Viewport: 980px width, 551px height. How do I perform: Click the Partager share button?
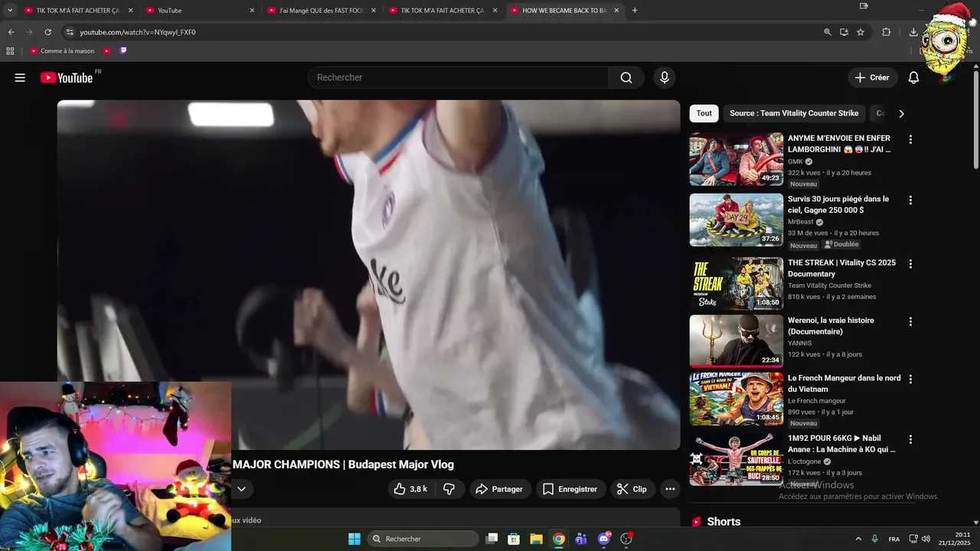[x=499, y=489]
